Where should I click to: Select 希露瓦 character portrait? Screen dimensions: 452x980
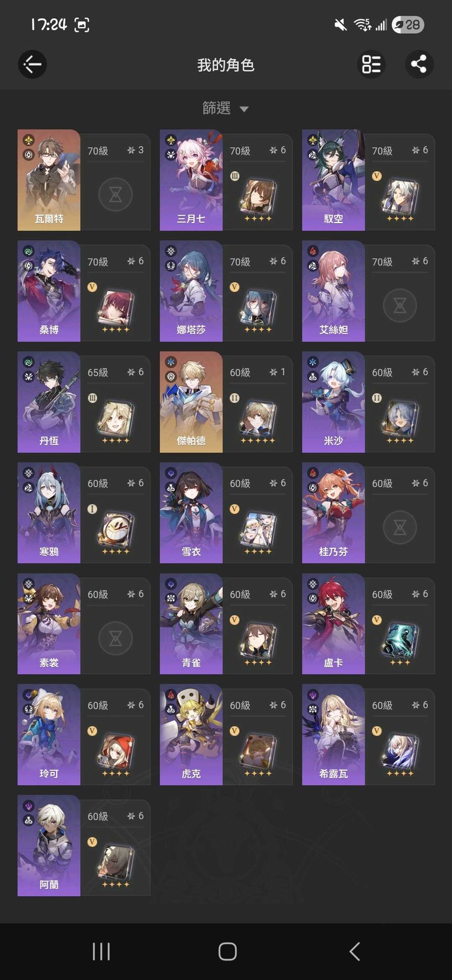pos(333,735)
